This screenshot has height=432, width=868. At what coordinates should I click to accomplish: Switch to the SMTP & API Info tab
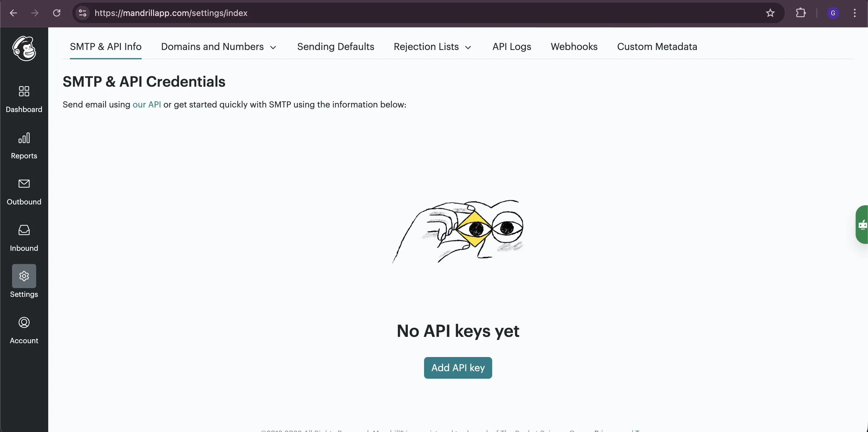(105, 47)
